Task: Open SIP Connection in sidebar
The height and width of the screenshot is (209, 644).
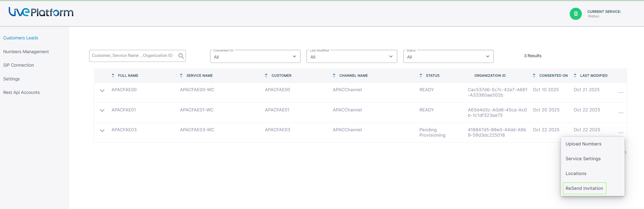Action: (x=18, y=65)
